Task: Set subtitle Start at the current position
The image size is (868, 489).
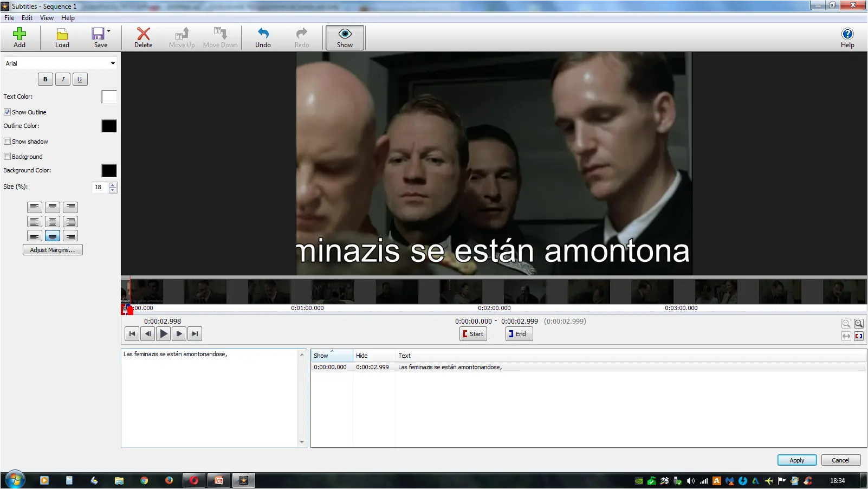Action: [473, 334]
